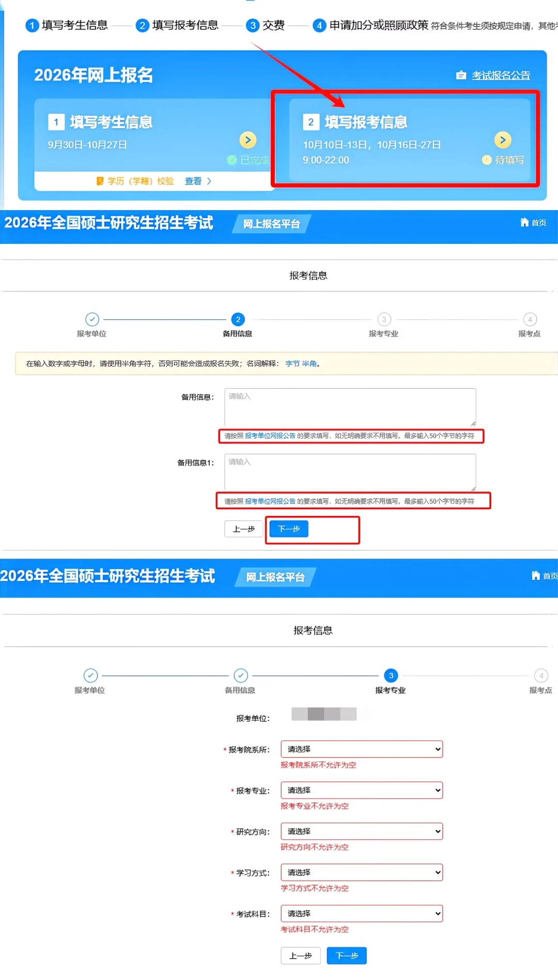The width and height of the screenshot is (558, 980).
Task: Click home icon in first blue header
Action: pyautogui.click(x=524, y=222)
